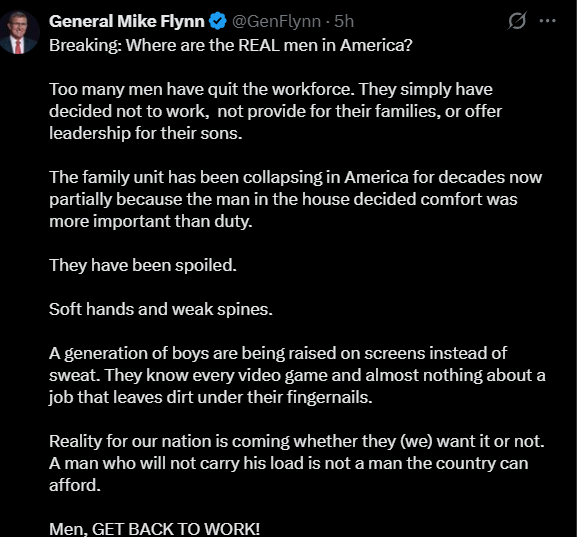Open the General Mike Flynn display name
The width and height of the screenshot is (577, 537).
[x=127, y=21]
